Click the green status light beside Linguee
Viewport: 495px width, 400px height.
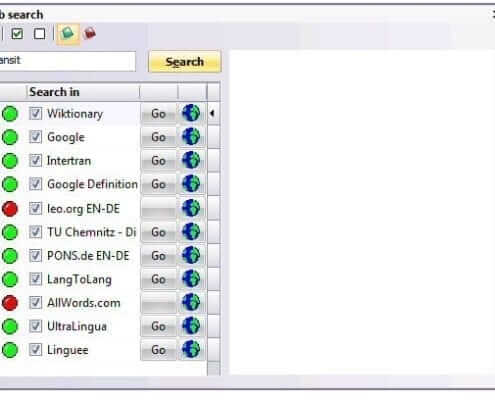click(10, 350)
